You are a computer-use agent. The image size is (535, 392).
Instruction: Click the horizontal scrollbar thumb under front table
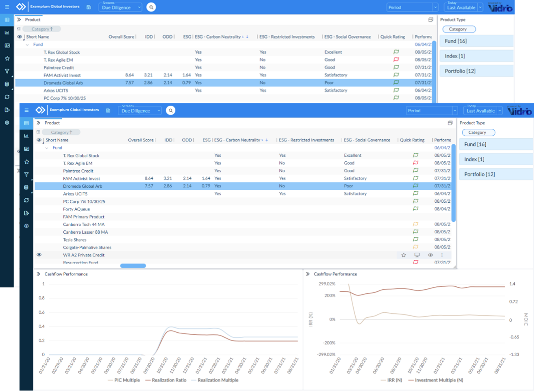tap(133, 266)
